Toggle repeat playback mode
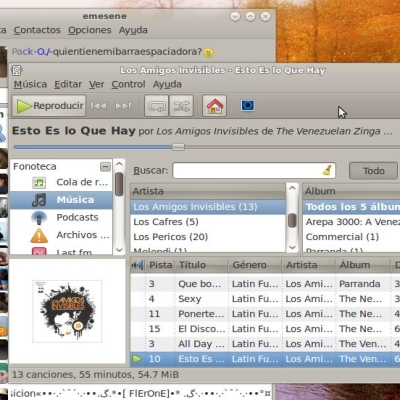The width and height of the screenshot is (400, 400). coord(156,106)
